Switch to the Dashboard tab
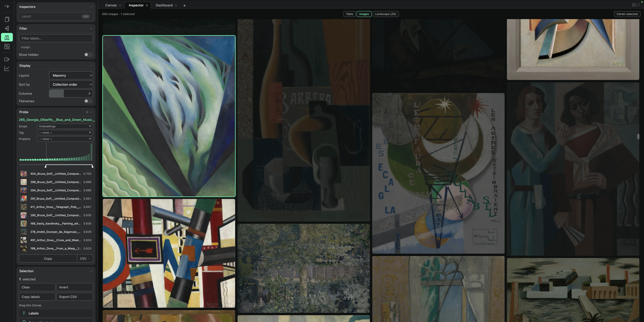 [164, 5]
